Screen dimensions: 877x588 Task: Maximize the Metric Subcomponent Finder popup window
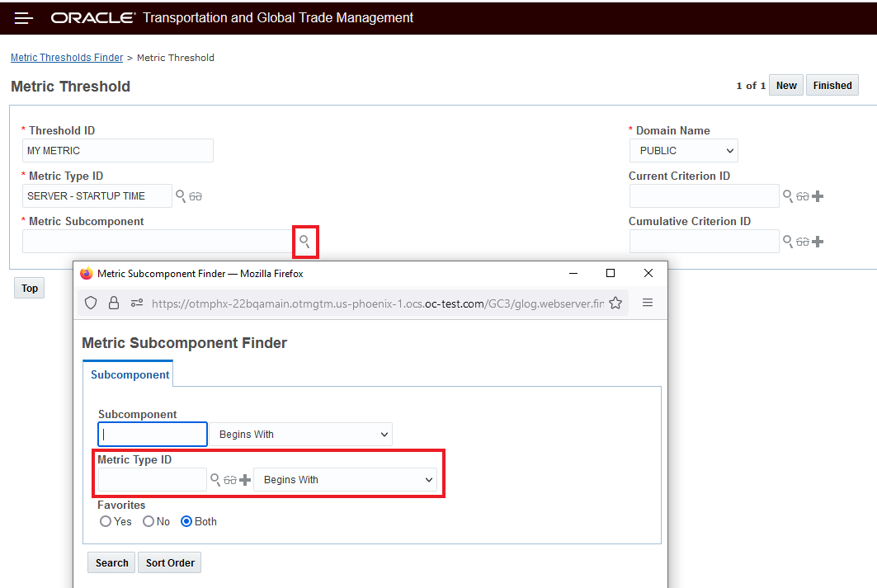pos(611,273)
